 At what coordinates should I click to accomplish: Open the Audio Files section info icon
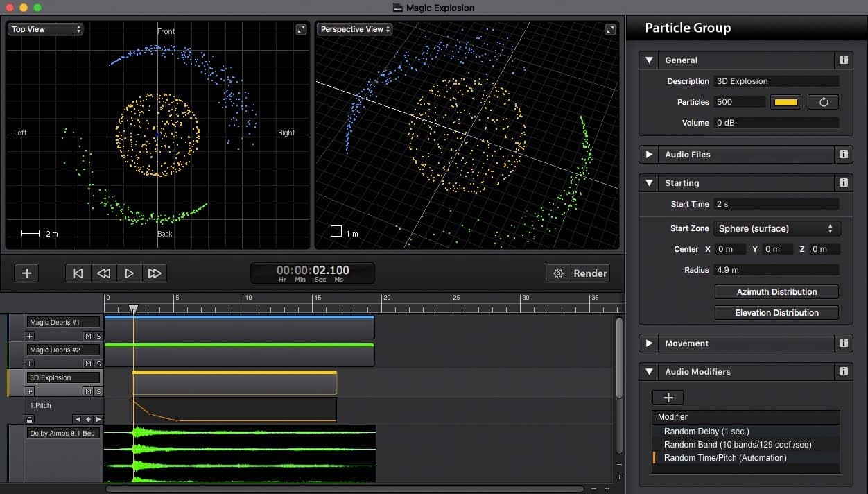(x=844, y=155)
